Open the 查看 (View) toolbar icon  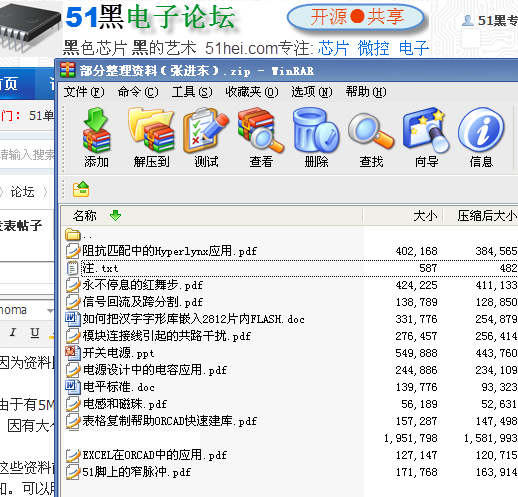261,137
